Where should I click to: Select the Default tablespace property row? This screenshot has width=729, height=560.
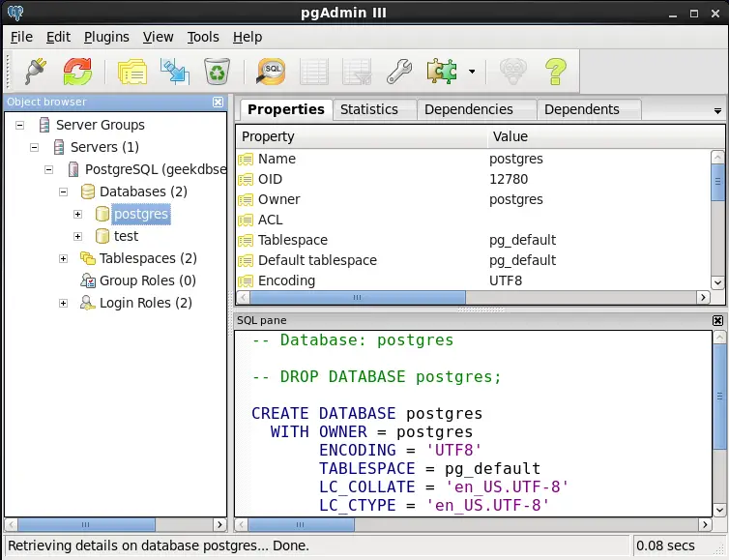point(474,260)
